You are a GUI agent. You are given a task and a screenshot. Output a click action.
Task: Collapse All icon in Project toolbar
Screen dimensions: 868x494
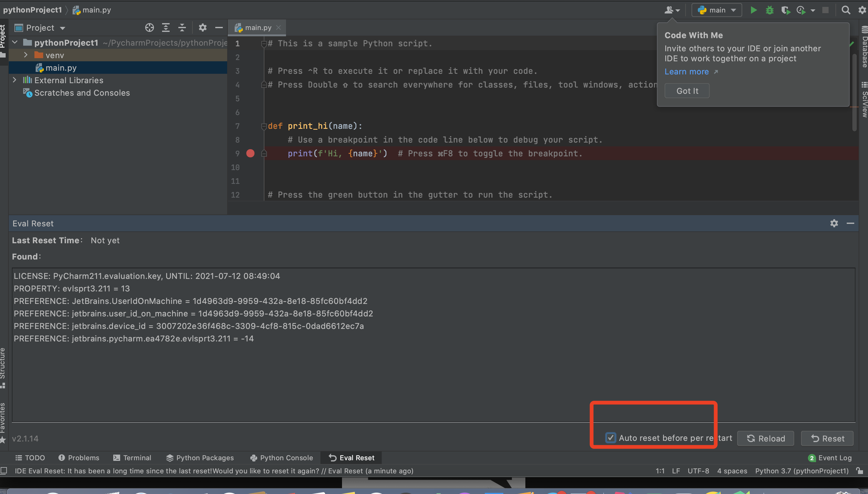(x=182, y=28)
